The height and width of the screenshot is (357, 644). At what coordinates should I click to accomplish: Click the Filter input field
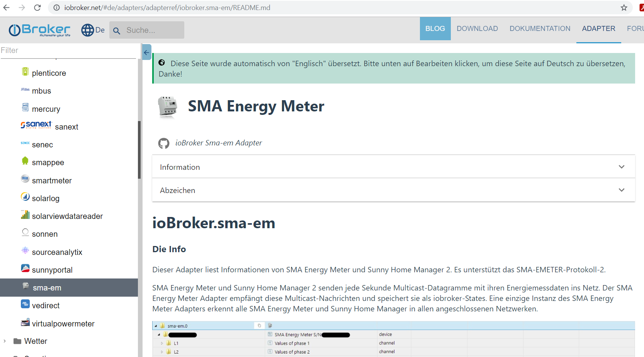tap(68, 50)
